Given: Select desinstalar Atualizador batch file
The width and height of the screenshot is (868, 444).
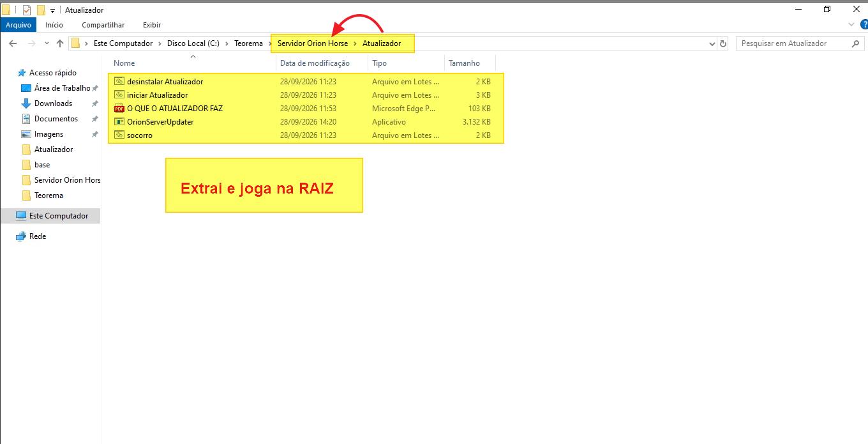Looking at the screenshot, I should click(x=165, y=82).
